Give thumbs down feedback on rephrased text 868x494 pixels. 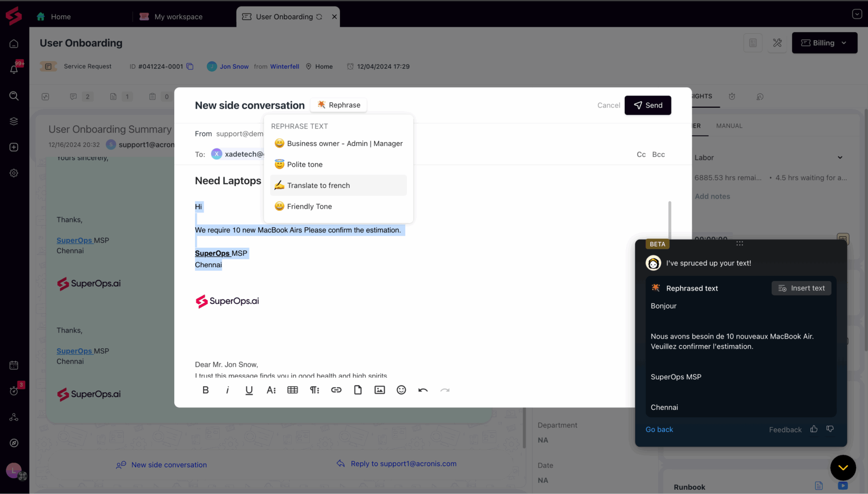(830, 429)
